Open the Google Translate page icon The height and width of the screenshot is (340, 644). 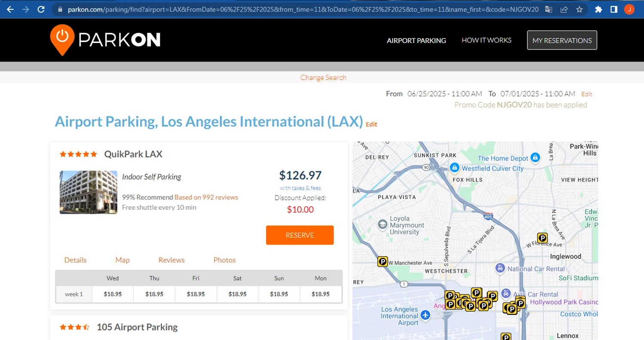click(549, 9)
